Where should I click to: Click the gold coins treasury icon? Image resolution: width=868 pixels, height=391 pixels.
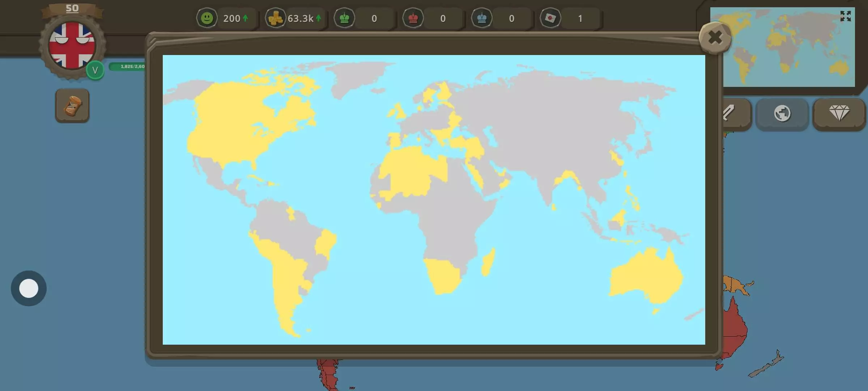coord(275,18)
